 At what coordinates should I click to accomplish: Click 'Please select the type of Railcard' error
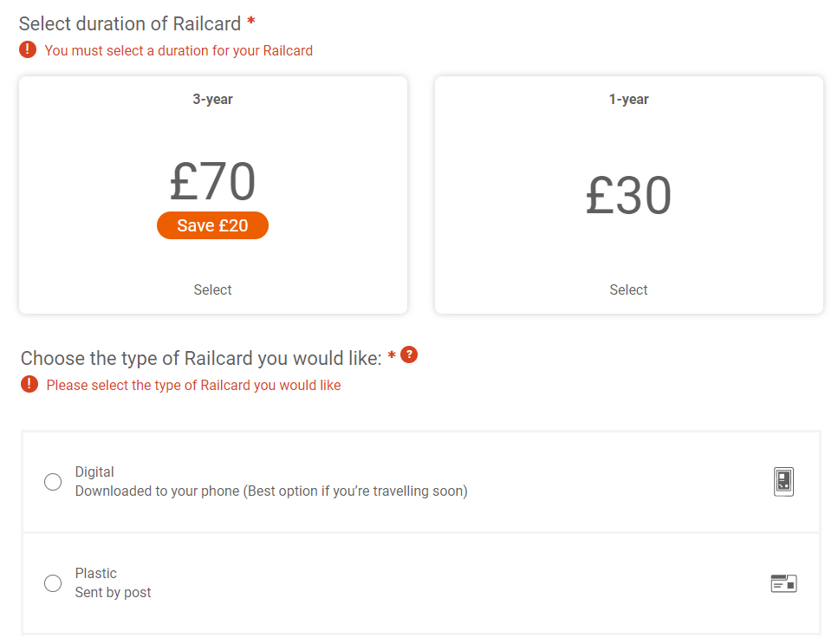[193, 386]
